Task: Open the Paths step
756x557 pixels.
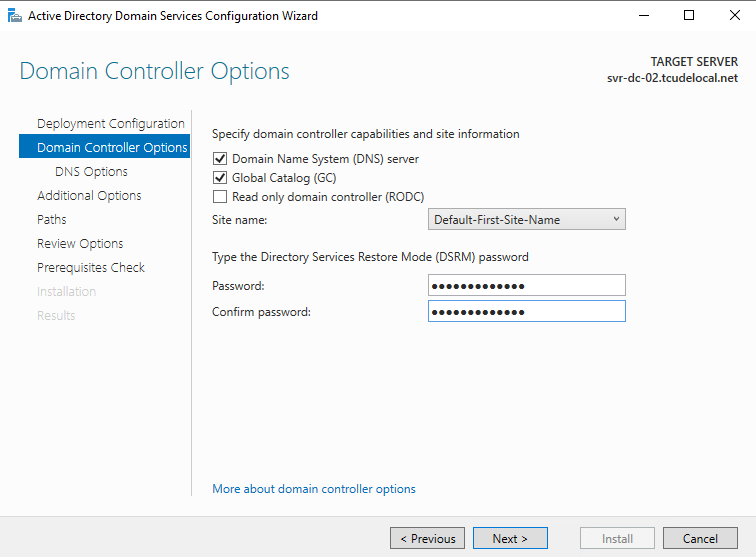Action: tap(52, 219)
